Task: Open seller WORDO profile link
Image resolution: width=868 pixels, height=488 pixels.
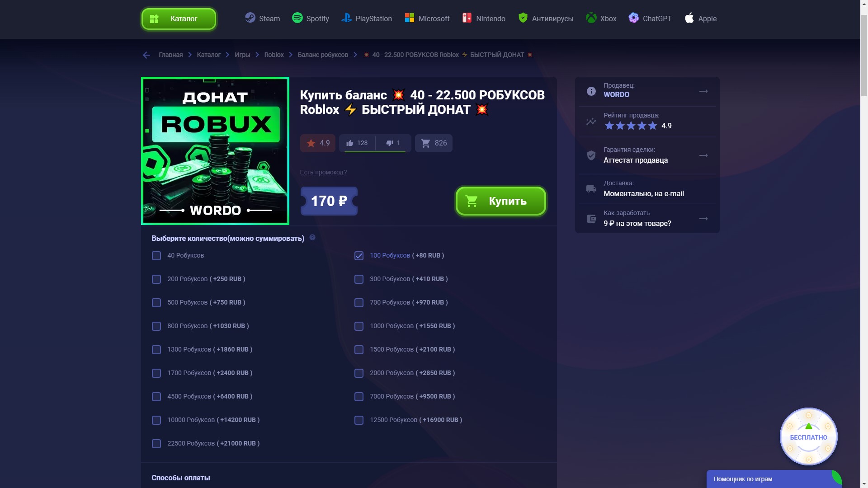Action: (616, 94)
